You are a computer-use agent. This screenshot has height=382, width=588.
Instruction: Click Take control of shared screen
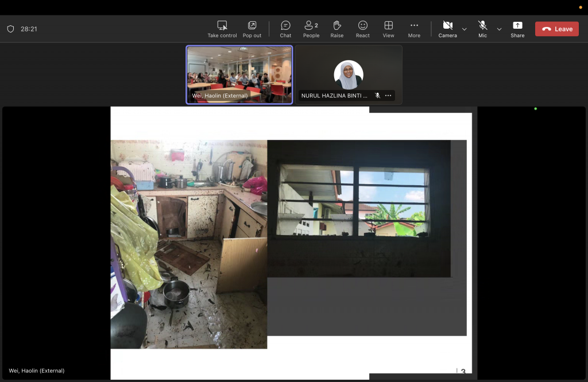[x=222, y=29]
